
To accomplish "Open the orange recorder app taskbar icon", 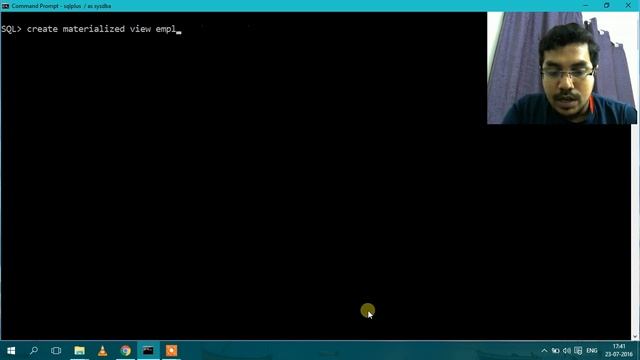I will click(171, 351).
